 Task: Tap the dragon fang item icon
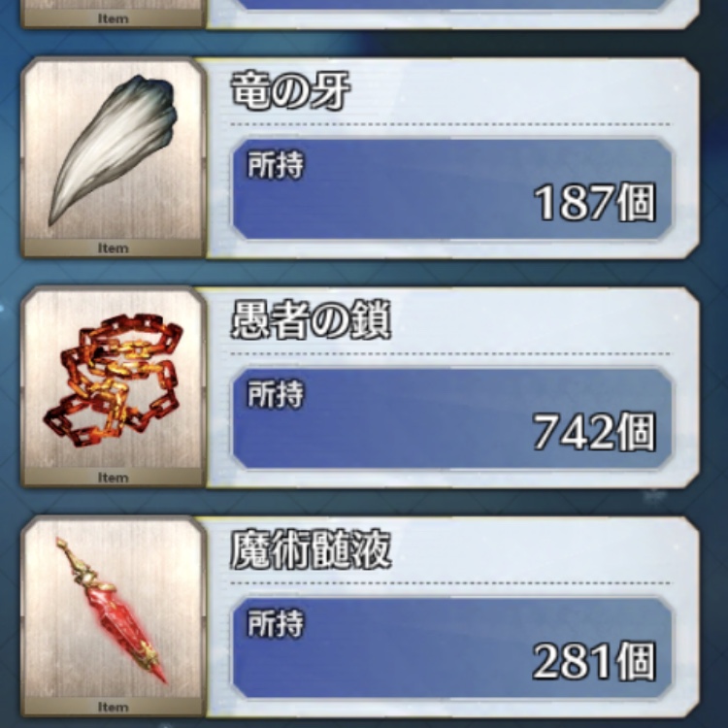pos(113,150)
